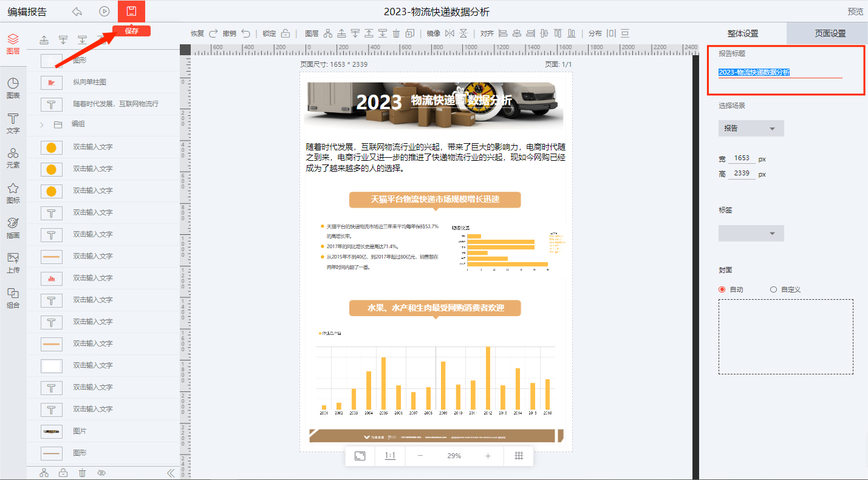
Task: Open the 图表 sidebar panel
Action: point(13,88)
